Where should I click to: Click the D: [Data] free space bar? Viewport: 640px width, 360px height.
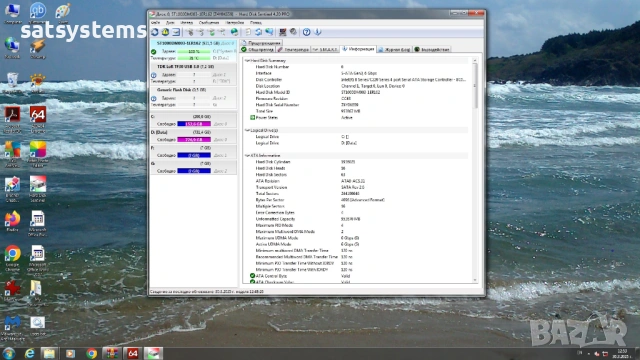tap(194, 140)
